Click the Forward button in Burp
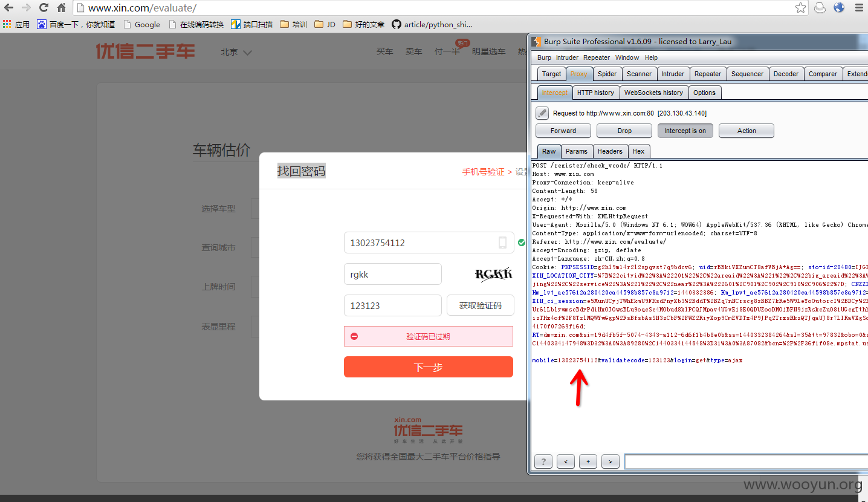The height and width of the screenshot is (502, 868). point(563,131)
